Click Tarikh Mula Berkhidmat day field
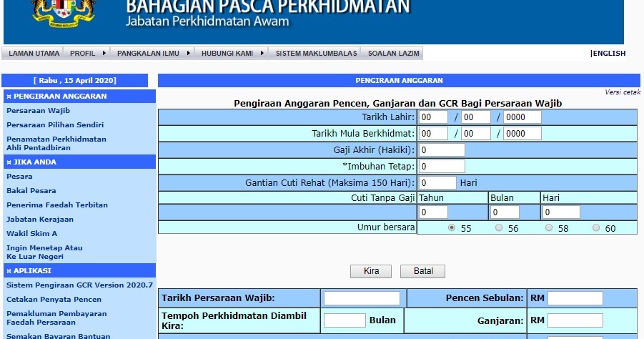 pos(433,134)
